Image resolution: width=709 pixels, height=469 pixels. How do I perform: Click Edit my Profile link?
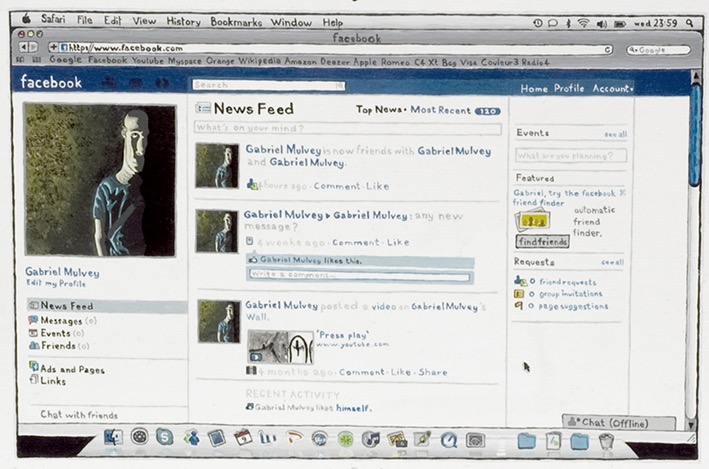(x=56, y=284)
